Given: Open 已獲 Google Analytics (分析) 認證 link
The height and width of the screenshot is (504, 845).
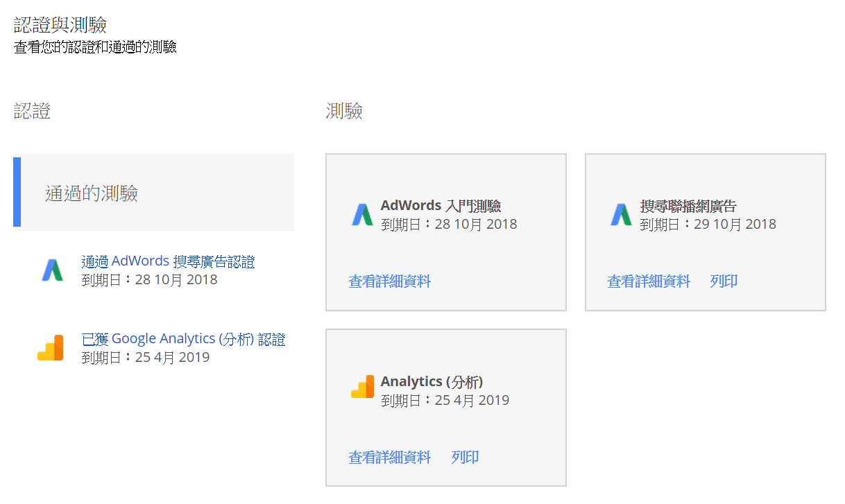Looking at the screenshot, I should point(183,339).
